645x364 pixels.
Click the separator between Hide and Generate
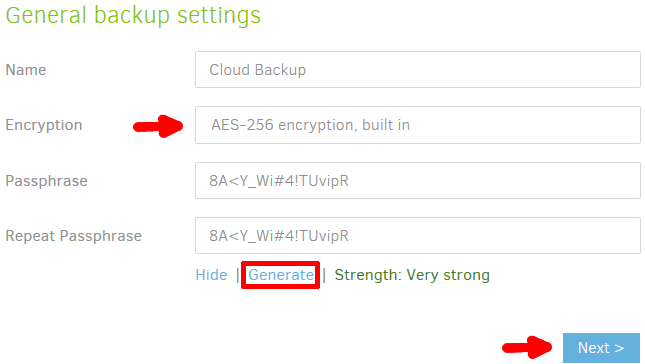pos(237,275)
